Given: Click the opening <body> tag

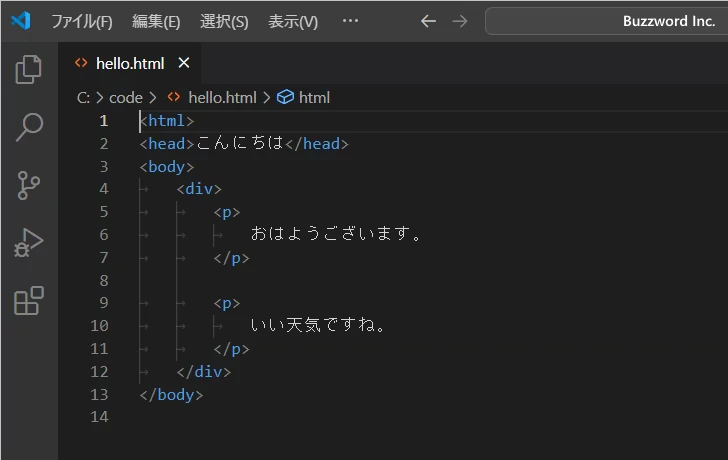Looking at the screenshot, I should click(x=167, y=166).
